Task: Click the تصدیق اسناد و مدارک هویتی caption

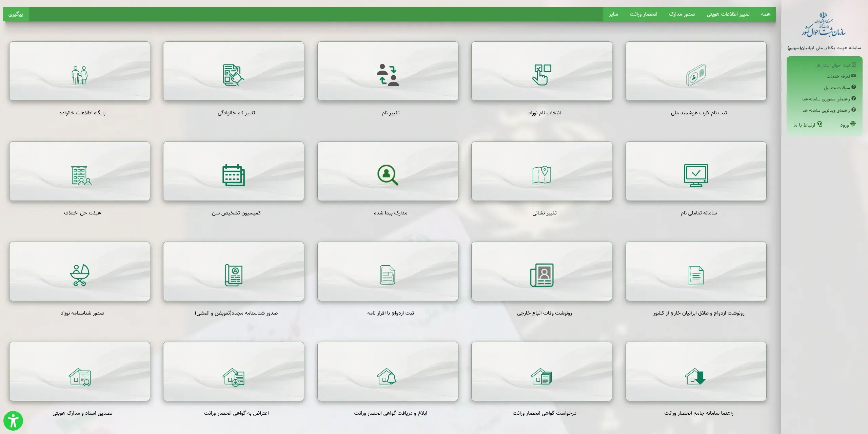Action: [x=82, y=413]
